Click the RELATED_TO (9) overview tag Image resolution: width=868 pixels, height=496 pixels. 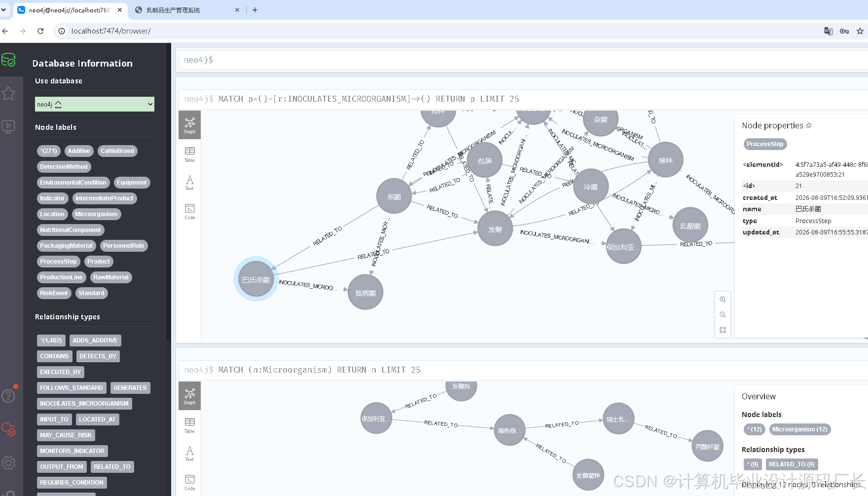pyautogui.click(x=792, y=464)
